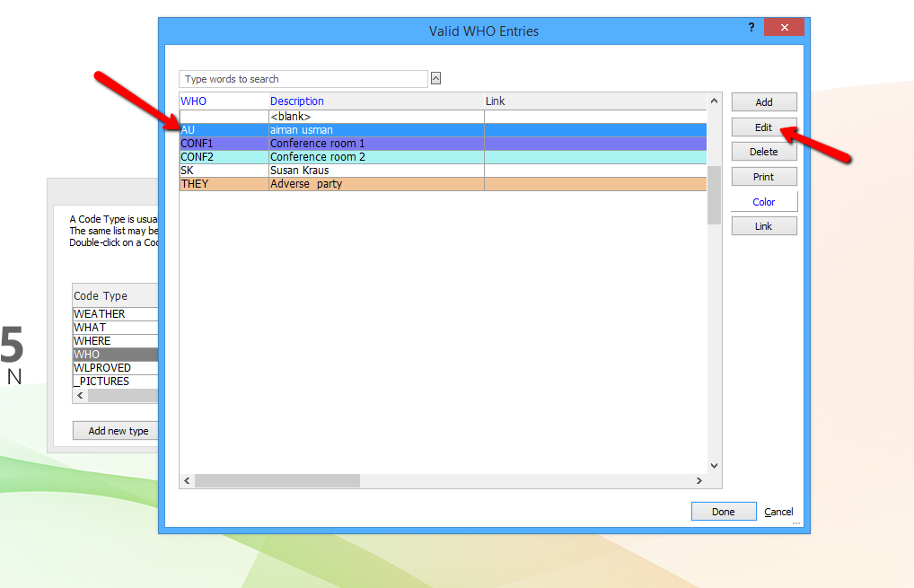The height and width of the screenshot is (588, 914).
Task: Confirm changes with the Done button
Action: point(723,511)
